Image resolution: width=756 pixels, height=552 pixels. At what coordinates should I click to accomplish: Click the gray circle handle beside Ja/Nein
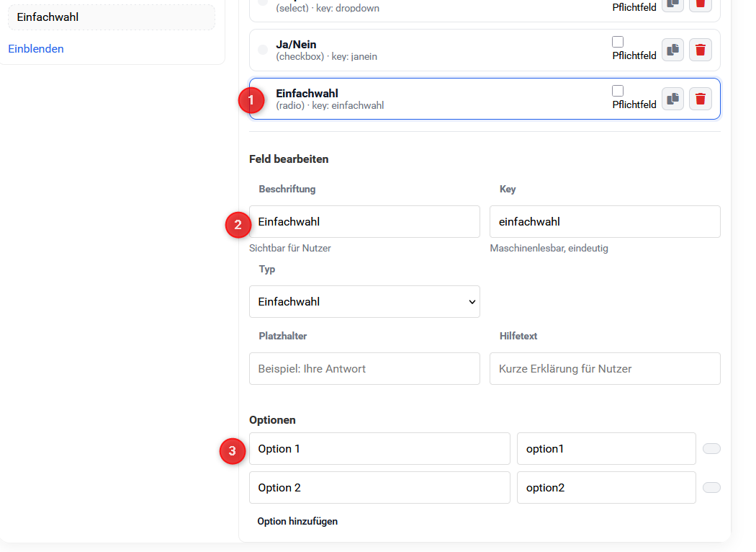[x=263, y=50]
